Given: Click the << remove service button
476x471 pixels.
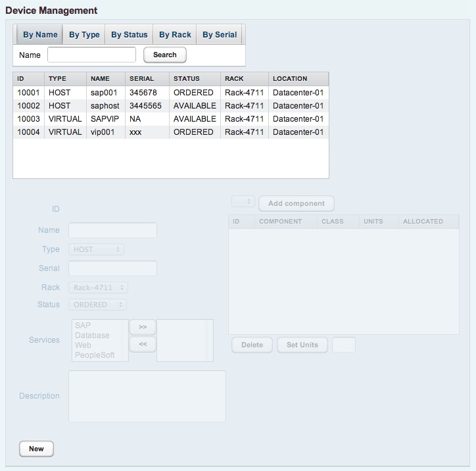Looking at the screenshot, I should click(143, 343).
